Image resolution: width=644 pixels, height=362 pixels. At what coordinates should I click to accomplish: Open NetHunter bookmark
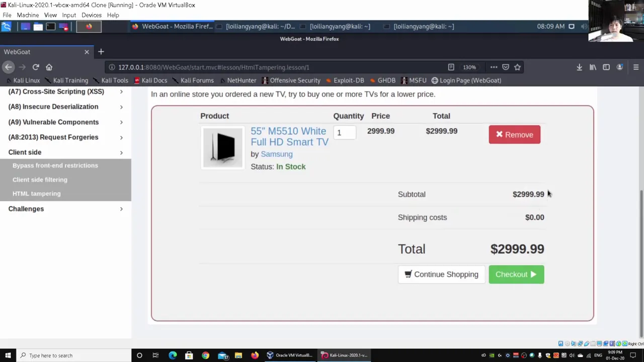237,80
